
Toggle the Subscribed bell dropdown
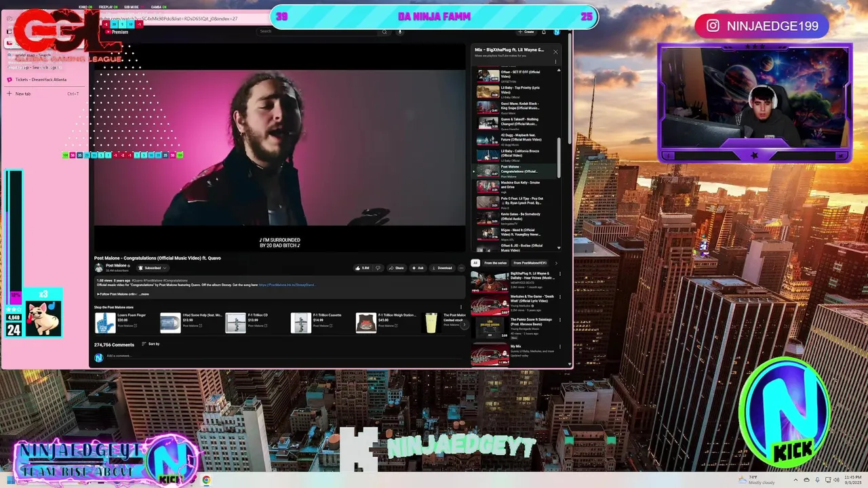click(x=153, y=268)
